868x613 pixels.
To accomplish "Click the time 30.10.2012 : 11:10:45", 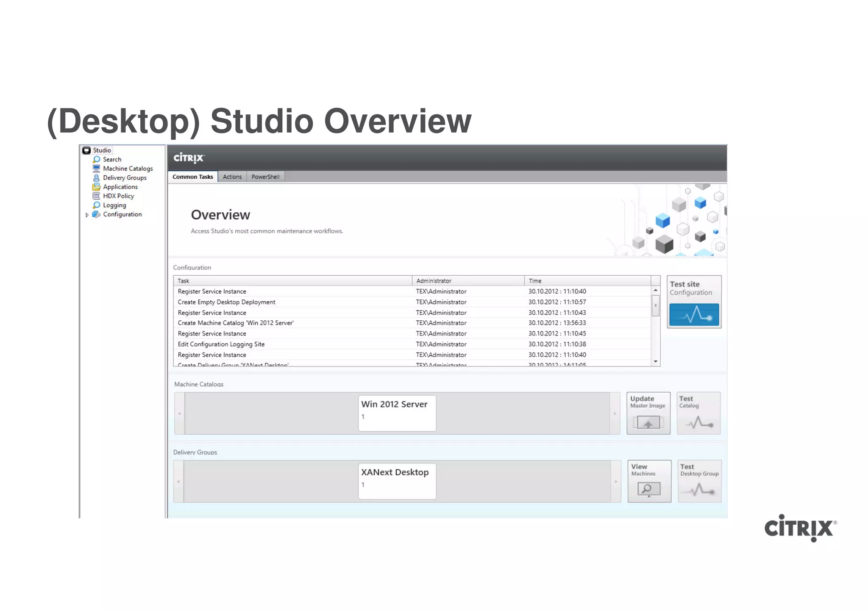I will [557, 334].
